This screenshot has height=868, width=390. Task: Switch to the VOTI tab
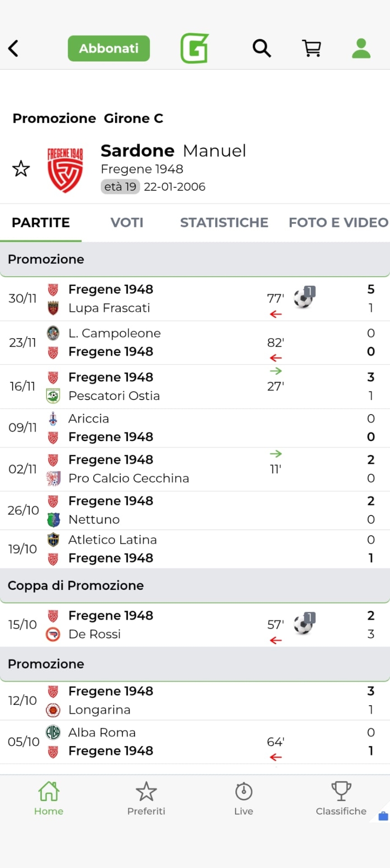pyautogui.click(x=127, y=222)
